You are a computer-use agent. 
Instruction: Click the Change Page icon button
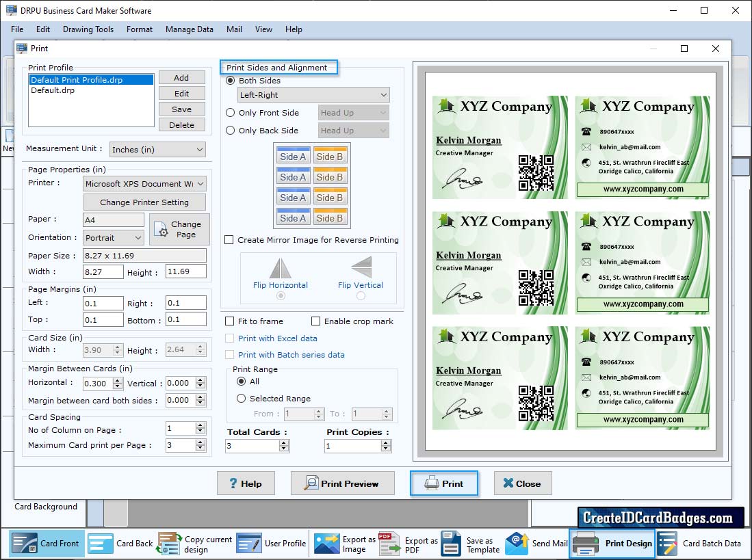pos(179,230)
